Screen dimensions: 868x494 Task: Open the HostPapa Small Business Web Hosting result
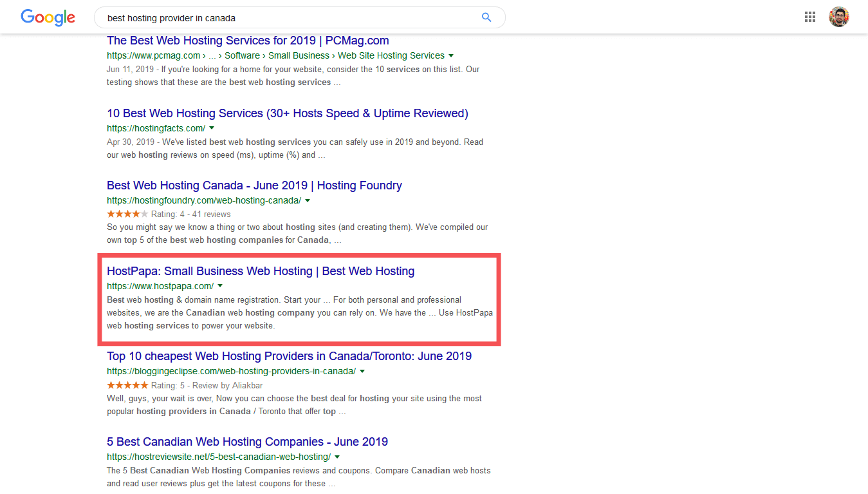pos(261,271)
